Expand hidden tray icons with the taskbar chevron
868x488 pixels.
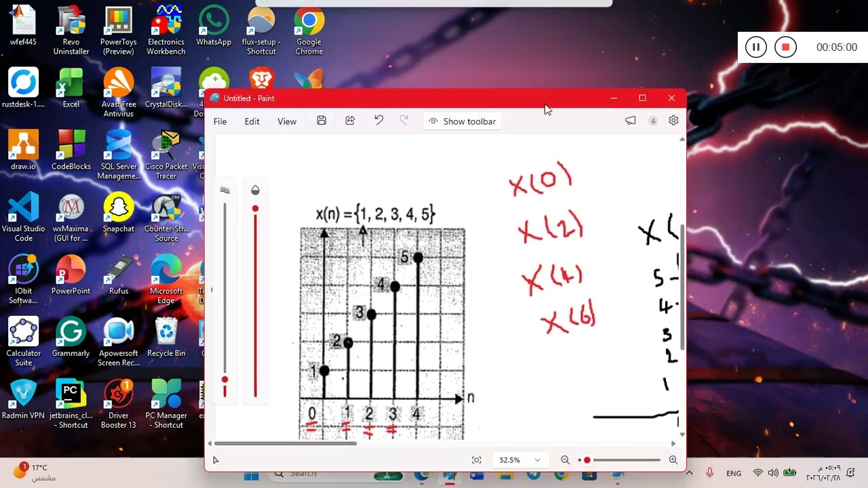(690, 472)
